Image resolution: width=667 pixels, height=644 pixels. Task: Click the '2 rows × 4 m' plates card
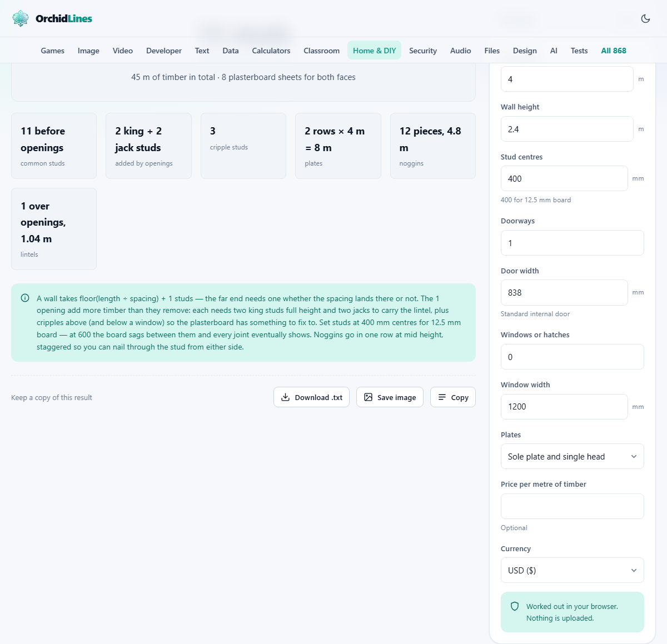click(x=338, y=146)
